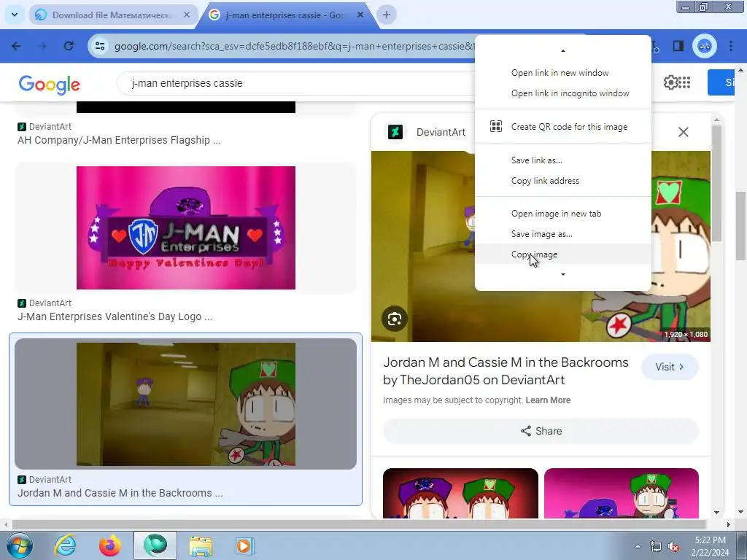Open the red related image thumbnail
Image resolution: width=747 pixels, height=560 pixels.
[460, 494]
